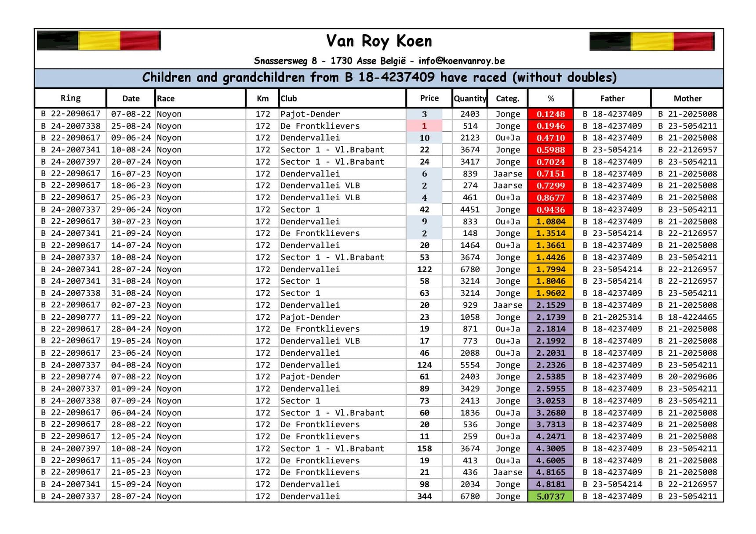This screenshot has width=756, height=534.
Task: Click the Ring column header
Action: pyautogui.click(x=70, y=98)
